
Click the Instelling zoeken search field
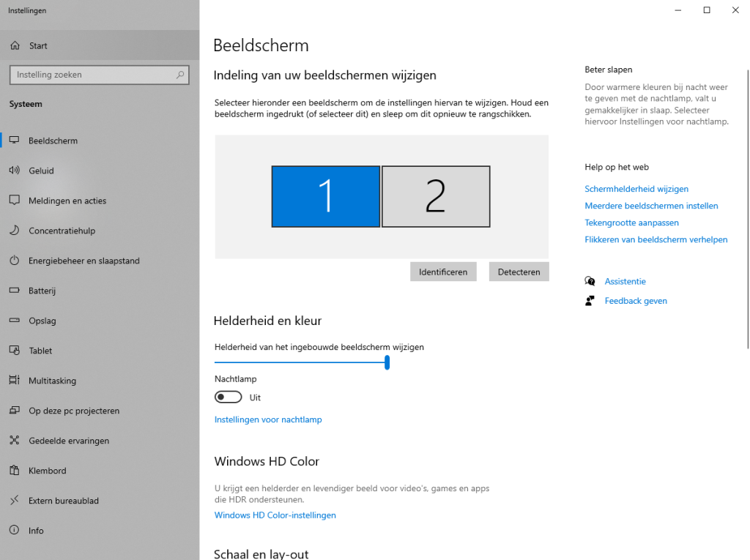pyautogui.click(x=99, y=74)
